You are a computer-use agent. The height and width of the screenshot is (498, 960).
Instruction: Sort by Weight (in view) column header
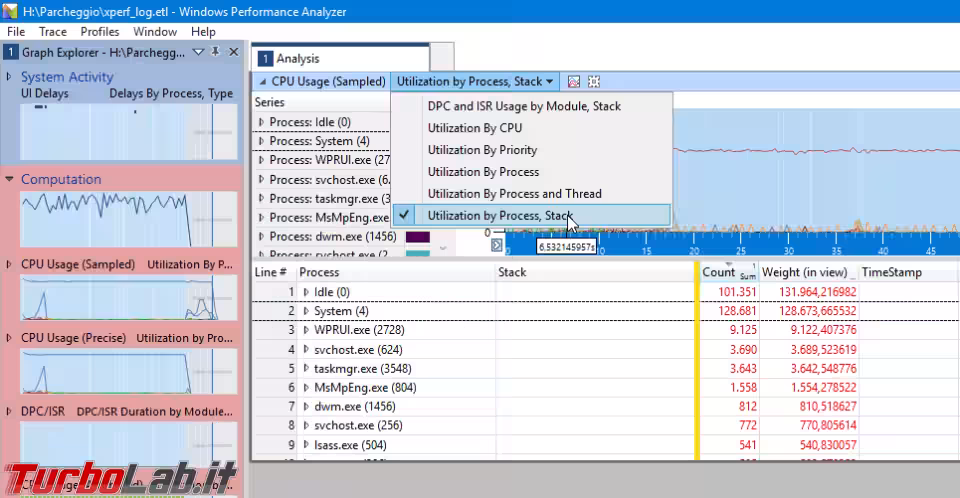[x=808, y=273]
